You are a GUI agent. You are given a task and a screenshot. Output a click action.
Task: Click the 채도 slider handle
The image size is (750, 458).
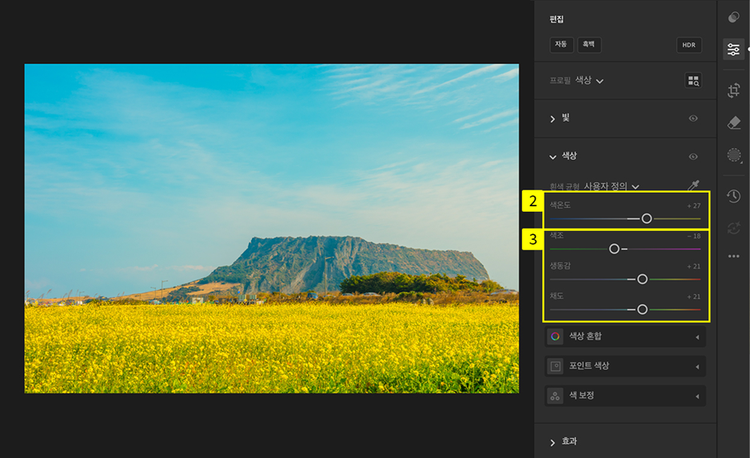click(x=642, y=309)
